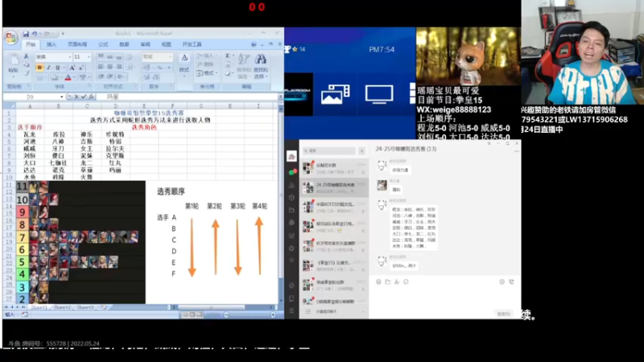Screen dimensions: 644x362
Task: Switch to Insert (插入) ribbon tab
Action: coord(52,44)
